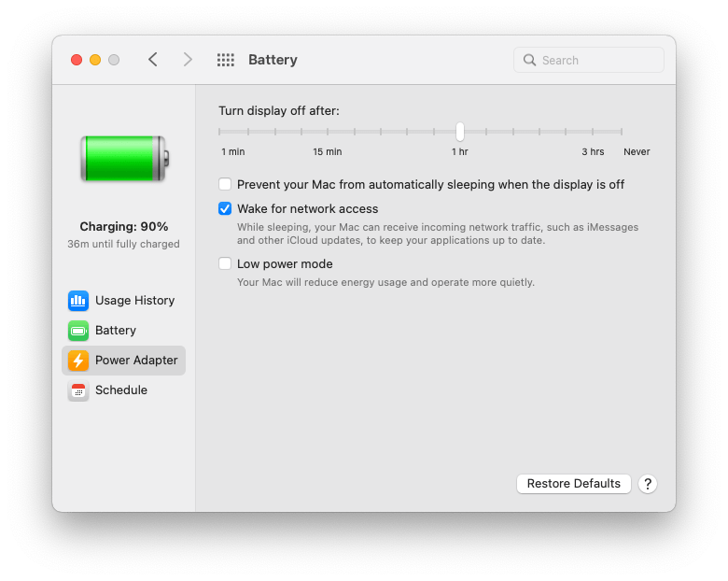
Task: Click the Battery window title
Action: point(273,60)
